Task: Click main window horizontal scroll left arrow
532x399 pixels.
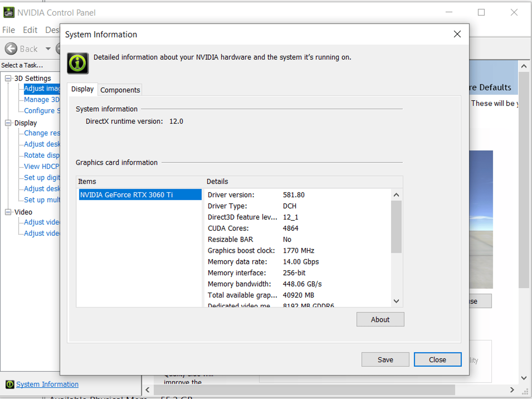Action: 148,390
